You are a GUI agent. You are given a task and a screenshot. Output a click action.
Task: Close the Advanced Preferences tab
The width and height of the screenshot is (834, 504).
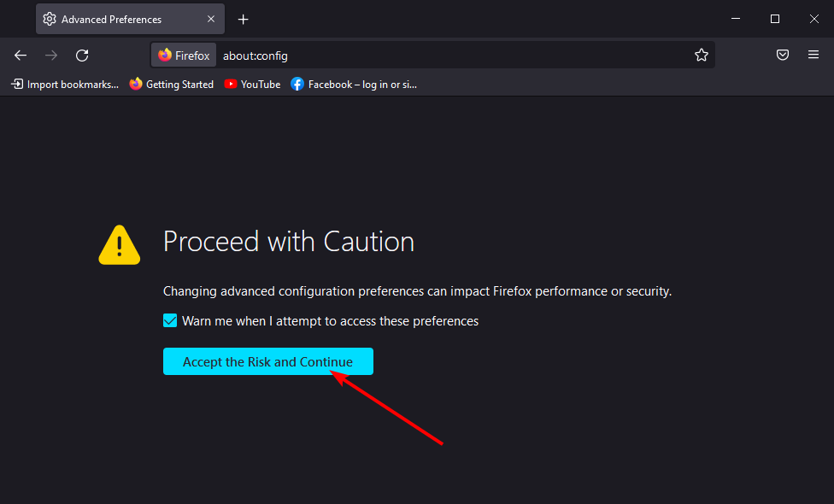[211, 19]
